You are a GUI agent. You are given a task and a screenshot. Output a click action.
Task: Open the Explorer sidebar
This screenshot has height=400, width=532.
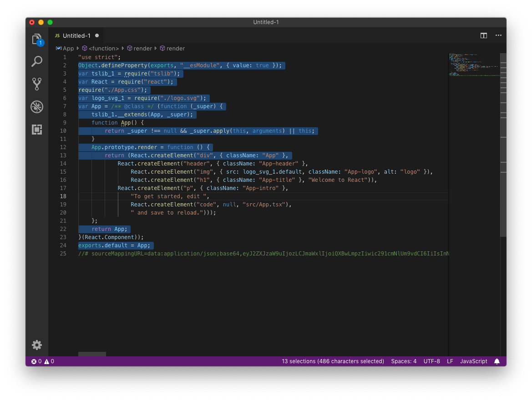click(x=37, y=39)
